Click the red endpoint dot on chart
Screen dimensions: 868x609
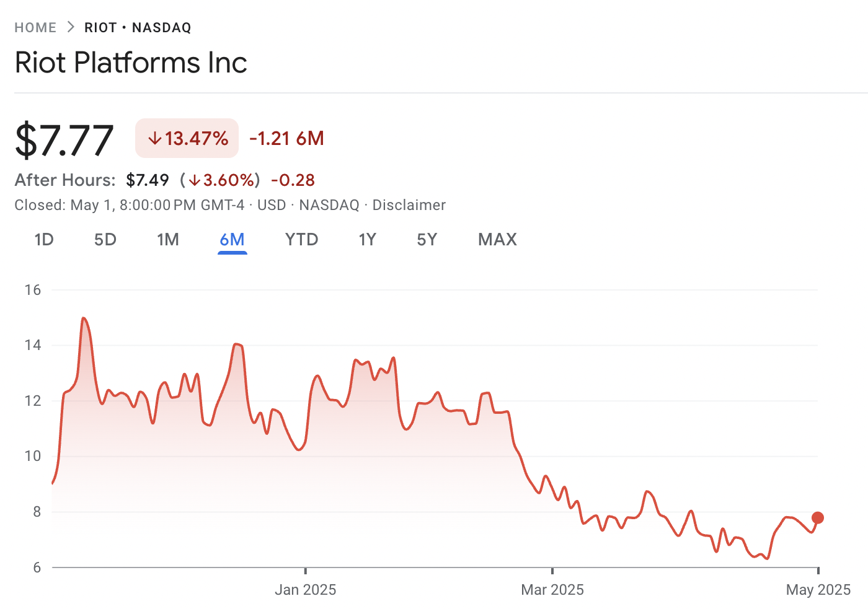click(x=818, y=518)
